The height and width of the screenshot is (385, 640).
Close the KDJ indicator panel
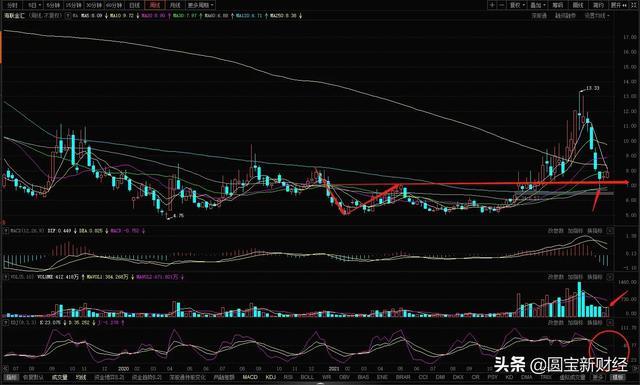coord(610,323)
